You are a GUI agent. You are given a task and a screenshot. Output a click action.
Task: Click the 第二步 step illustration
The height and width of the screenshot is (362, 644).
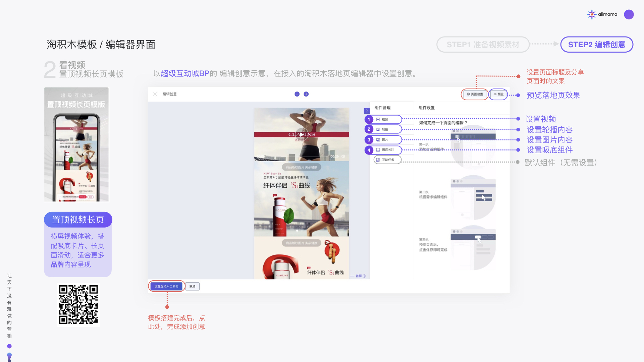tap(473, 197)
